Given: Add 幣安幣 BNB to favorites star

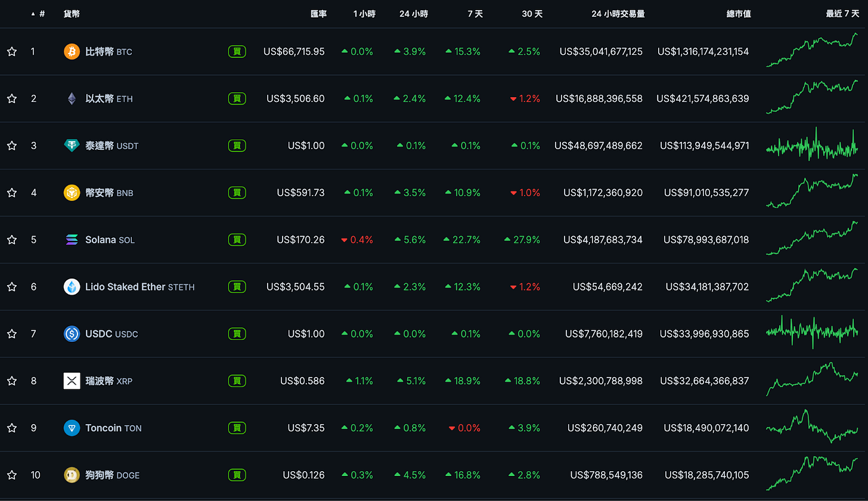Looking at the screenshot, I should [12, 193].
